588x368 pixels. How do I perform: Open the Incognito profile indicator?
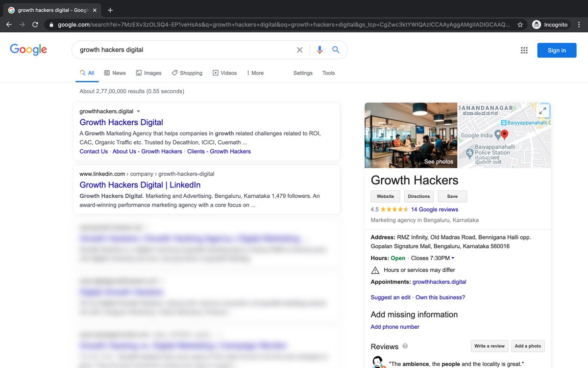(x=551, y=25)
